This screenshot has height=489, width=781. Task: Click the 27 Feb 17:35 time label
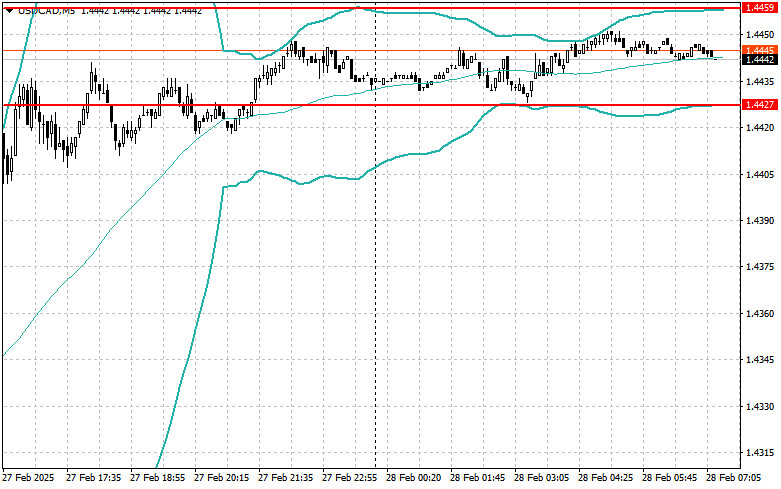[94, 478]
